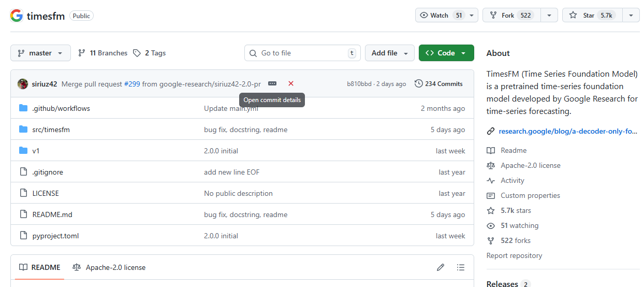Switch to the README tab
Screen dimensions: 644x287
coord(40,267)
